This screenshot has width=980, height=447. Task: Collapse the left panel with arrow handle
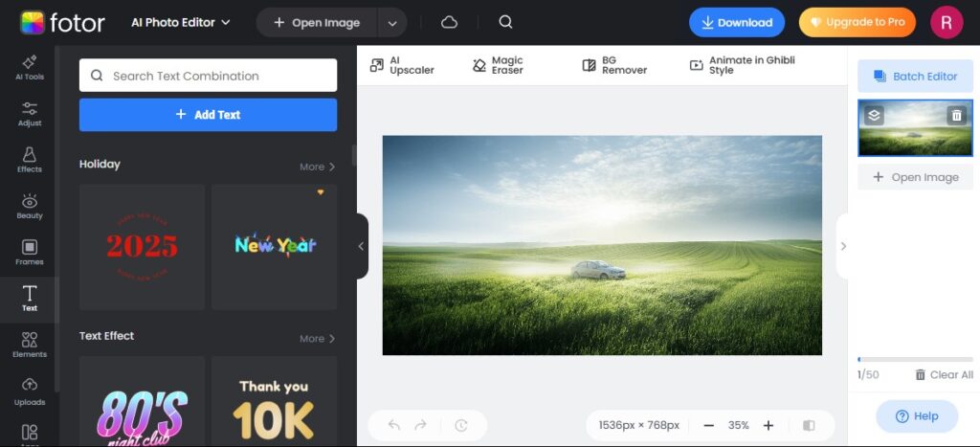pyautogui.click(x=361, y=246)
